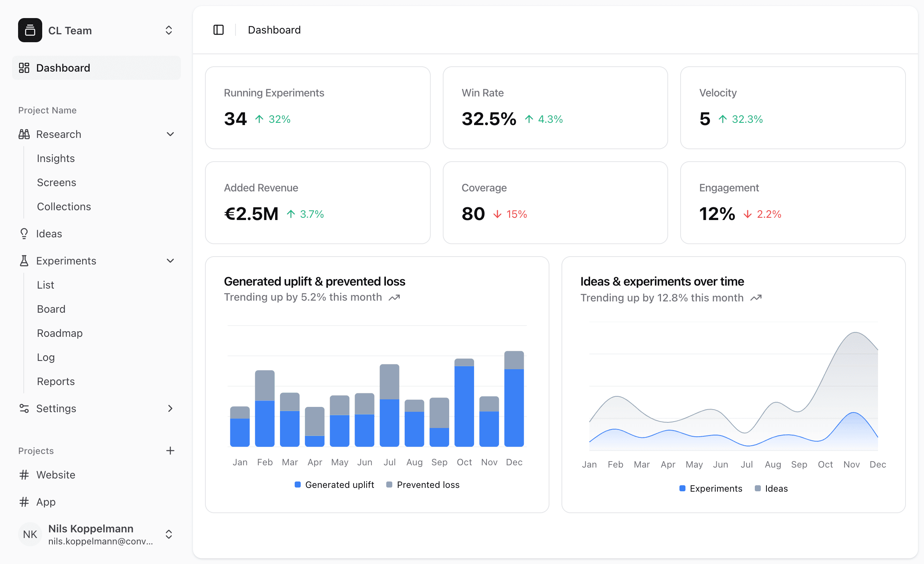Collapse the Experiments section chevron
Viewport: 924px width, 564px height.
tap(170, 261)
